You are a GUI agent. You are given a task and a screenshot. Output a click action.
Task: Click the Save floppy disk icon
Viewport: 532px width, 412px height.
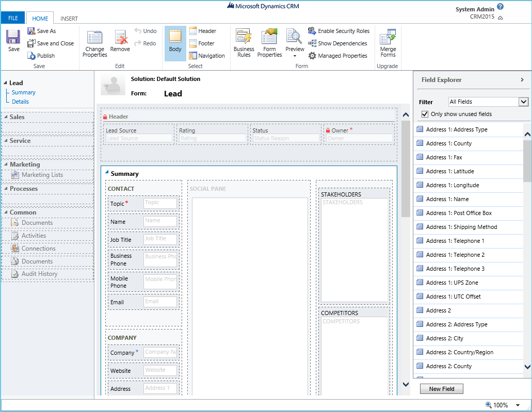(13, 37)
